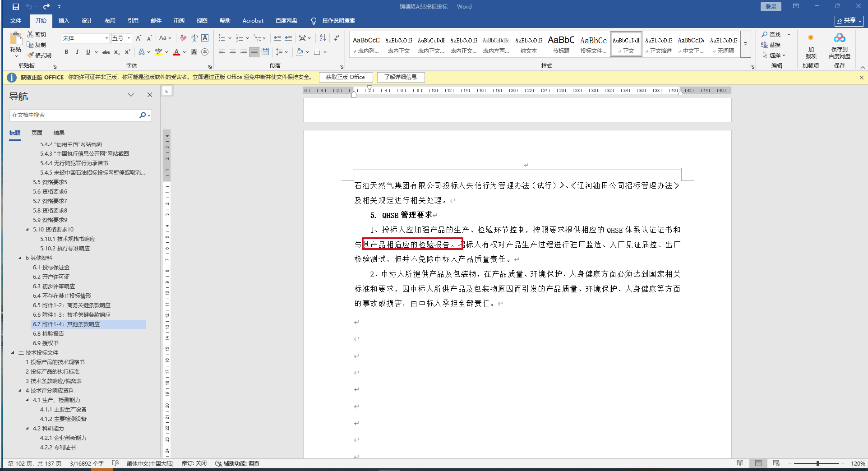Collapse the 5.10 资格要求10 heading
The width and height of the screenshot is (868, 471).
tap(27, 230)
